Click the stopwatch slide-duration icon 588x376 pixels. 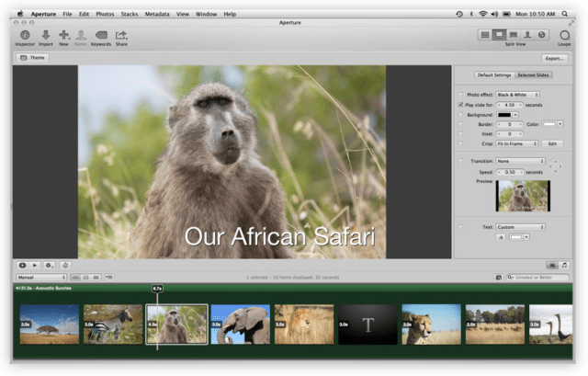click(x=65, y=266)
